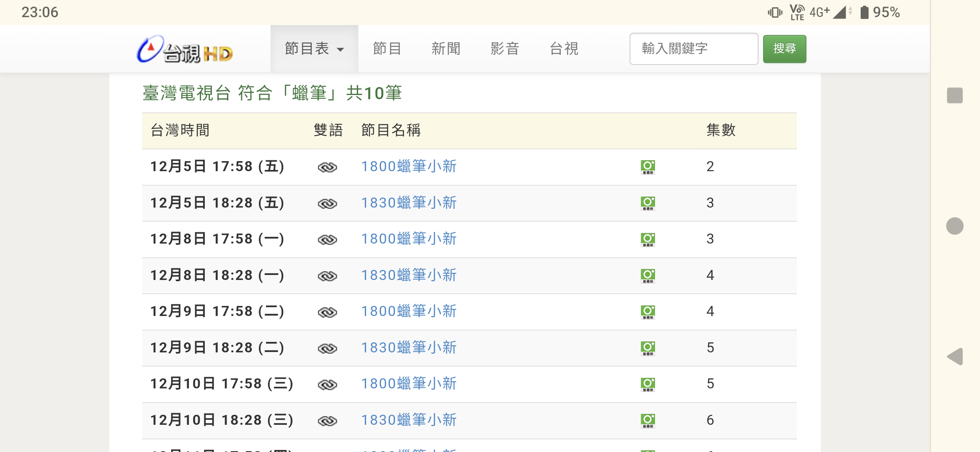The image size is (980, 452).
Task: Tap the bilingual icon on the Dec 9 17:58 row
Action: coord(327,312)
